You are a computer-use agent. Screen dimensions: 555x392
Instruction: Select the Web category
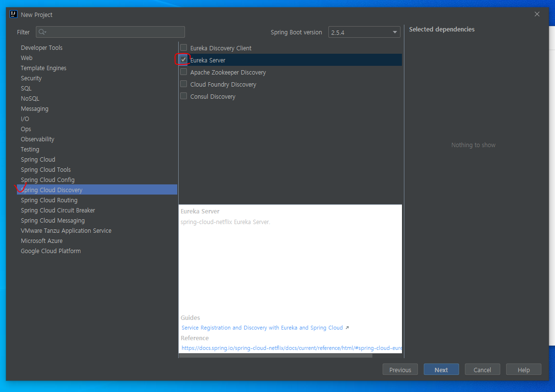pyautogui.click(x=27, y=58)
